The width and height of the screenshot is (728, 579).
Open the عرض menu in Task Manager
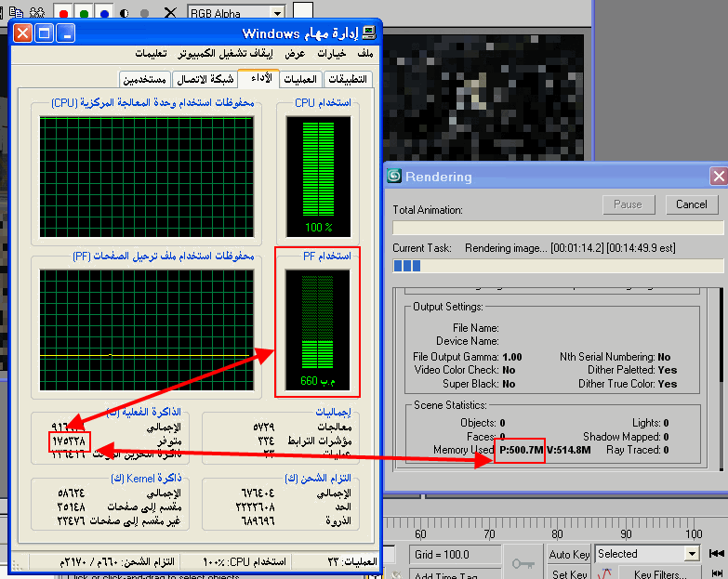pos(295,53)
